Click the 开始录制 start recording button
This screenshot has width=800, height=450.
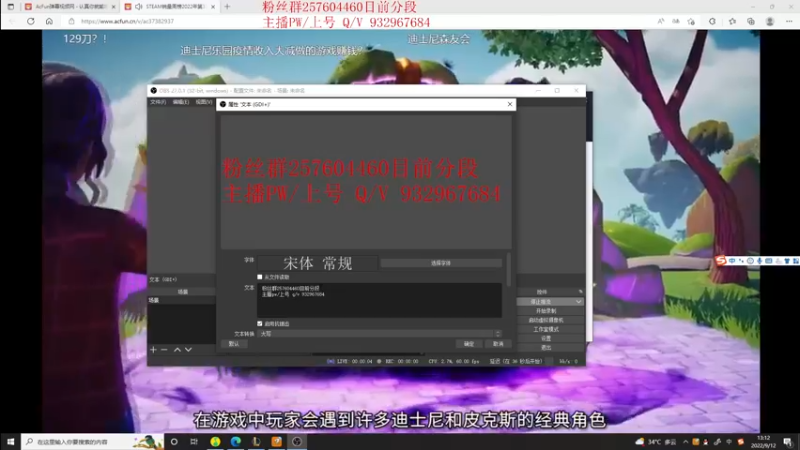[549, 311]
